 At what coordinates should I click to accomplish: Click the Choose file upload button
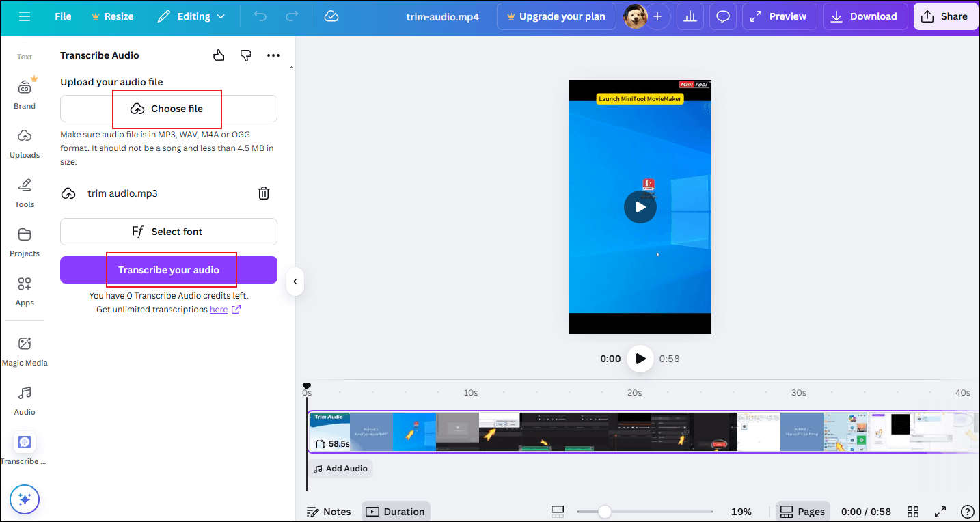point(169,109)
